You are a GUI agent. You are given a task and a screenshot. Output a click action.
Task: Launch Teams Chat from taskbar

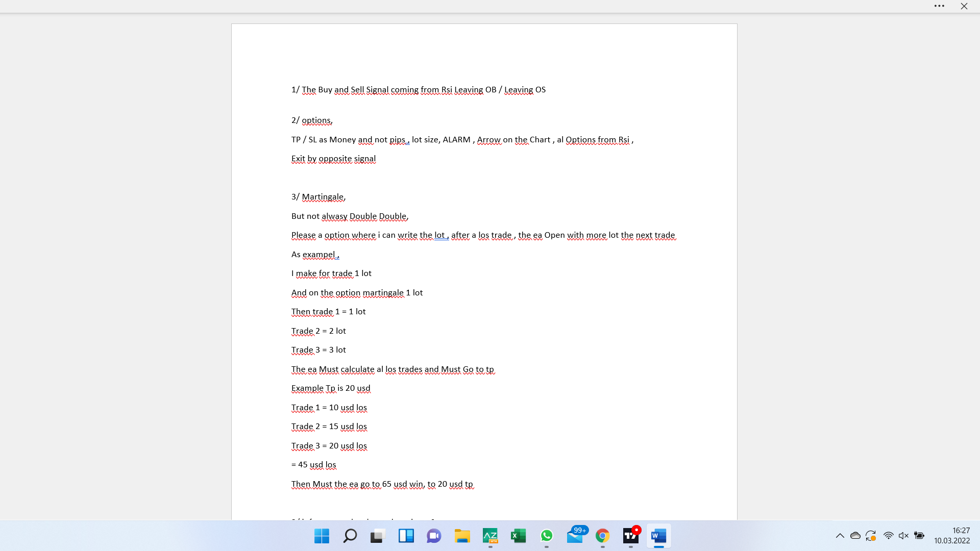[434, 536]
